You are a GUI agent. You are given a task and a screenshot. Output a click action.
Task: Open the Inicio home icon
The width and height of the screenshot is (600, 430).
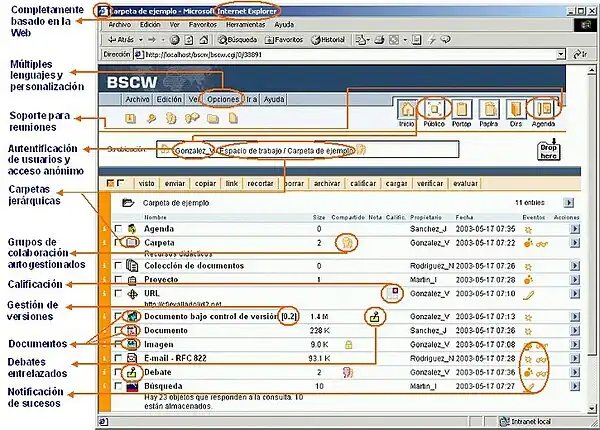(407, 109)
